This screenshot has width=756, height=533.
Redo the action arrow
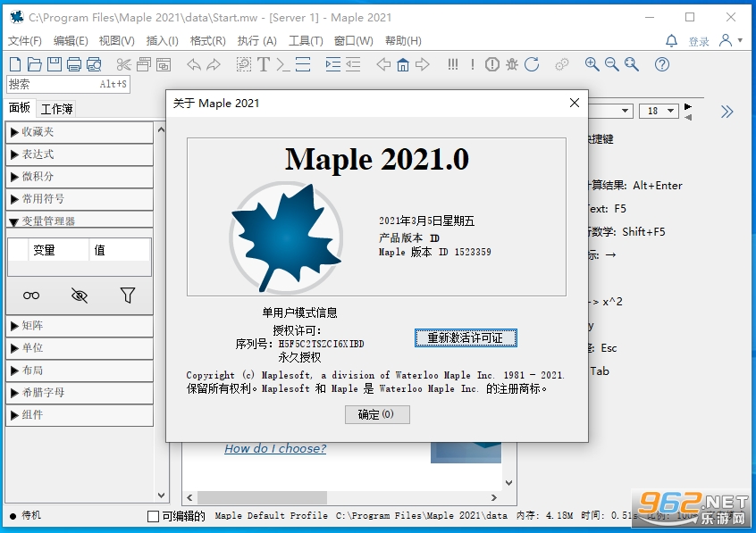click(x=214, y=64)
